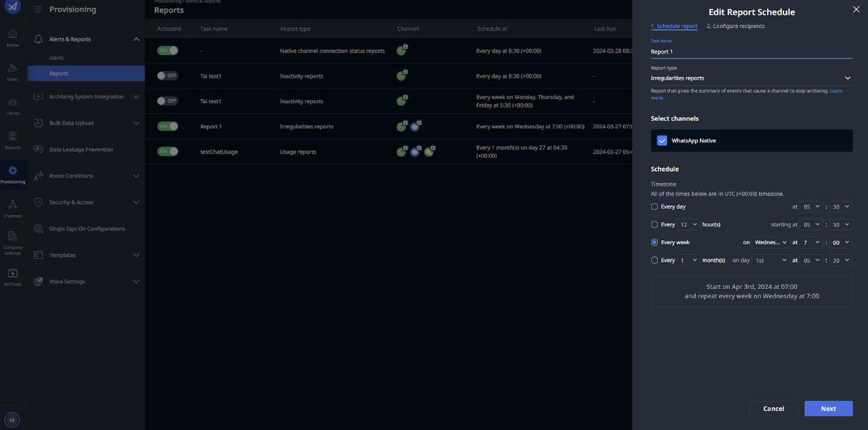868x430 pixels.
Task: Expand the Room Conditions chevron
Action: tap(136, 176)
